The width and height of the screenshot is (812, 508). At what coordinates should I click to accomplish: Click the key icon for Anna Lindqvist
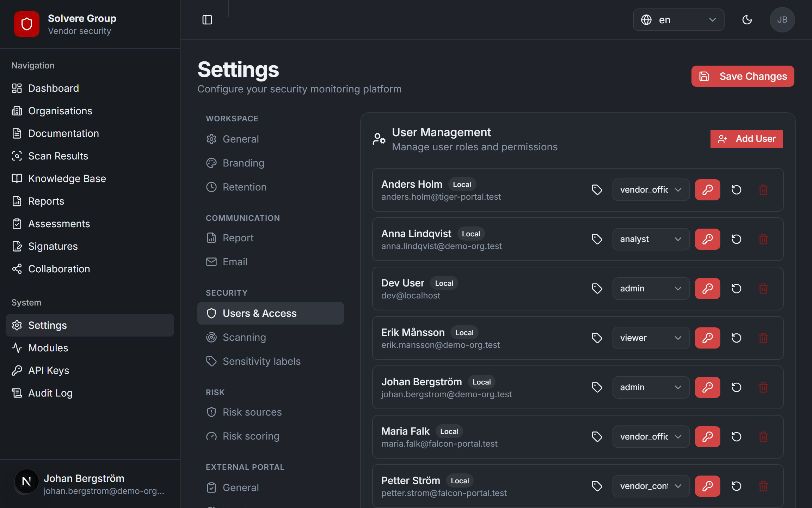[707, 239]
